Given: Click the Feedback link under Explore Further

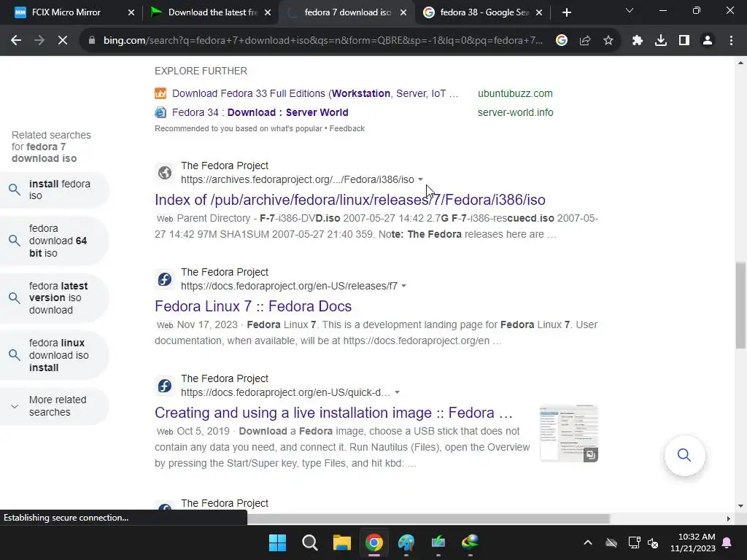Looking at the screenshot, I should [x=347, y=128].
